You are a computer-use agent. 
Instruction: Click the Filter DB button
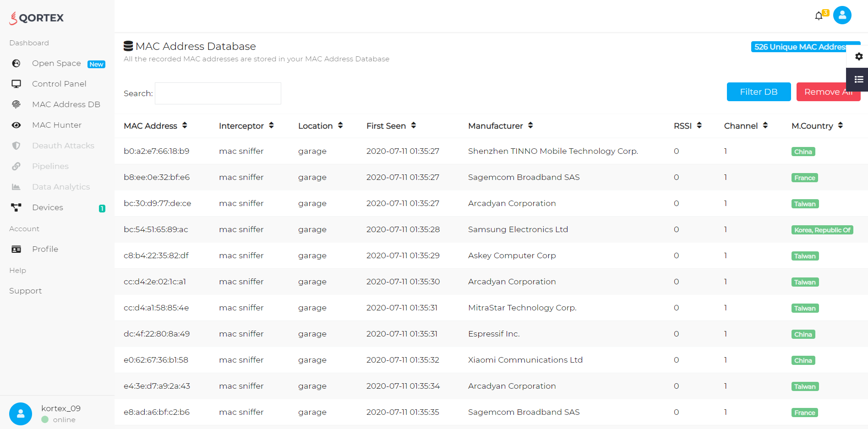[759, 92]
